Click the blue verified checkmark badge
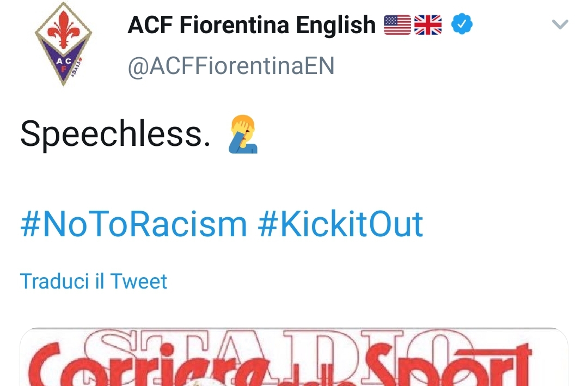 (462, 24)
